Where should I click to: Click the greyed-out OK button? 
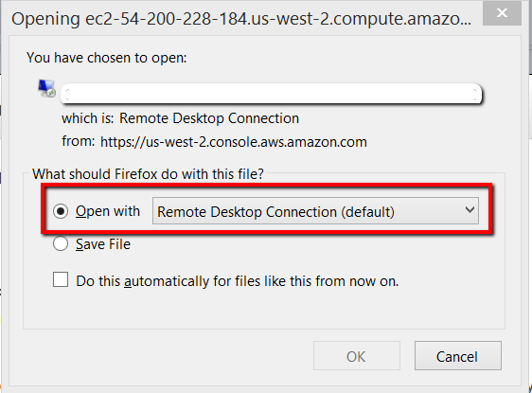click(x=357, y=356)
